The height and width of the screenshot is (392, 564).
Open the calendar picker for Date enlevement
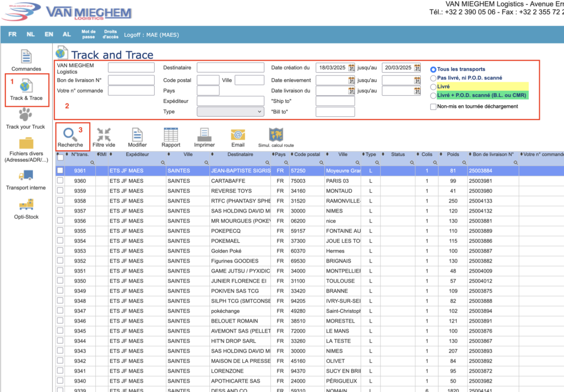pos(351,80)
